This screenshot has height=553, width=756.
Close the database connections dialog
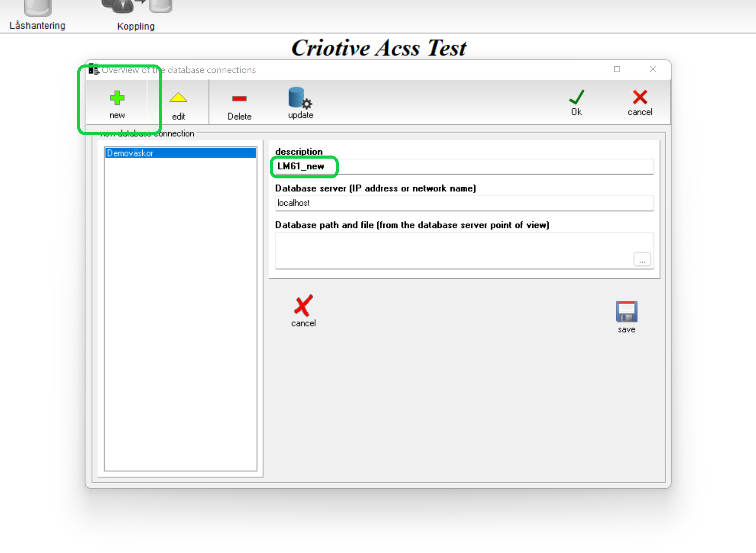(x=652, y=69)
